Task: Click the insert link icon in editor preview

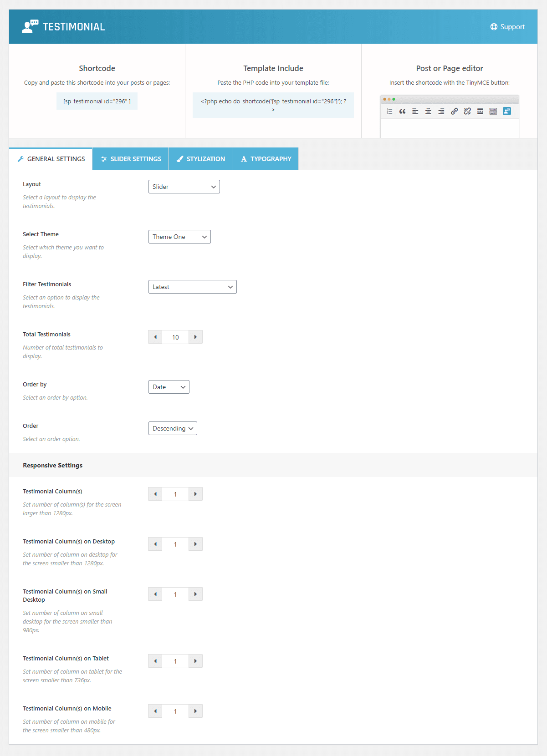Action: pos(454,111)
